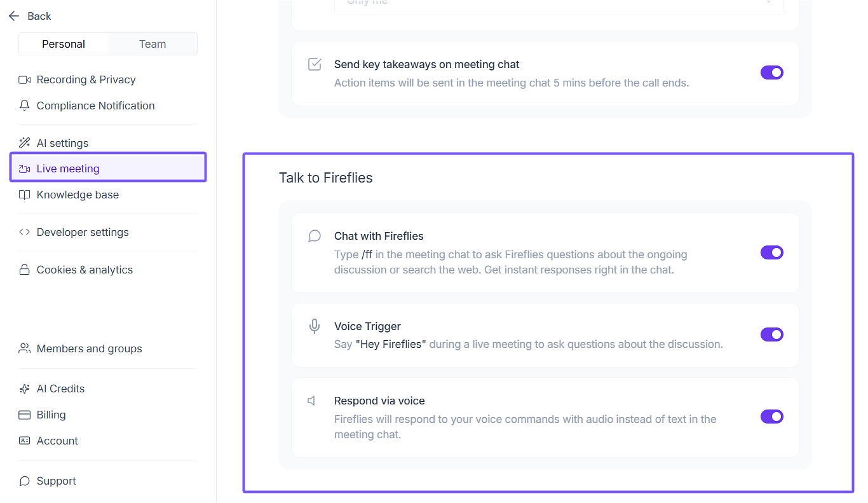Click the Fireflies will respond description text
Image resolution: width=868 pixels, height=503 pixels.
click(x=526, y=427)
